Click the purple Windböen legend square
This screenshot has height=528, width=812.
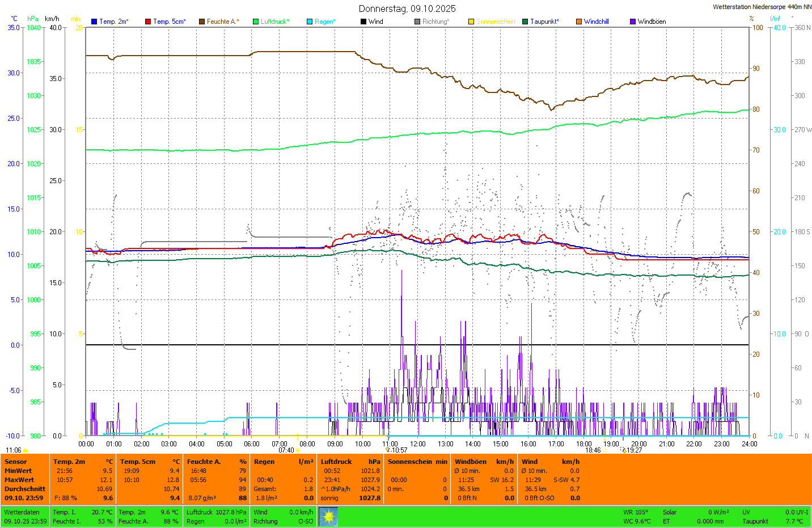click(x=633, y=22)
